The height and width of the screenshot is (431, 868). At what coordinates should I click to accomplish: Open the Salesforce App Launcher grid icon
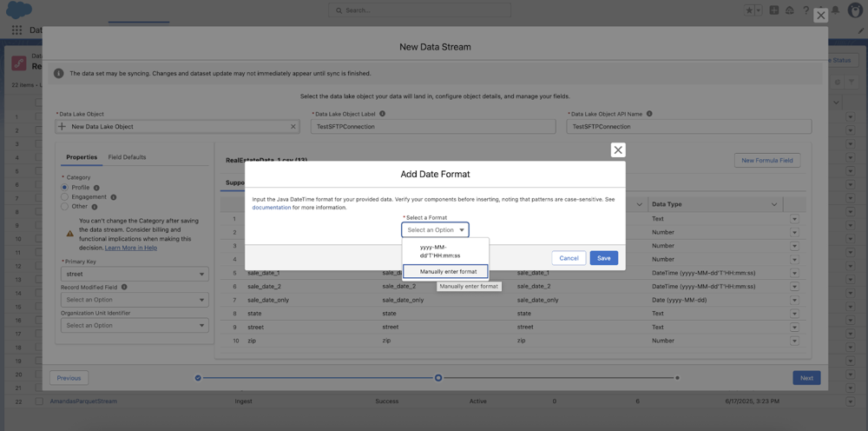[16, 30]
